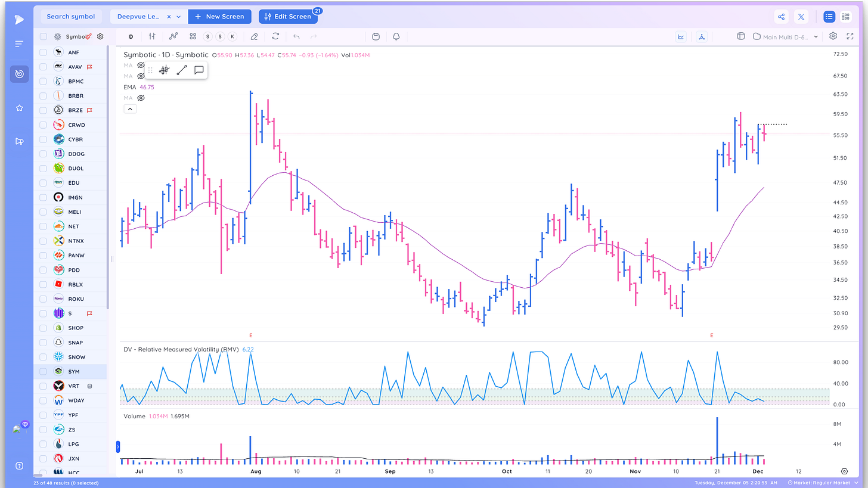Check the ANF row checkbox
The height and width of the screenshot is (488, 868).
pos(43,52)
